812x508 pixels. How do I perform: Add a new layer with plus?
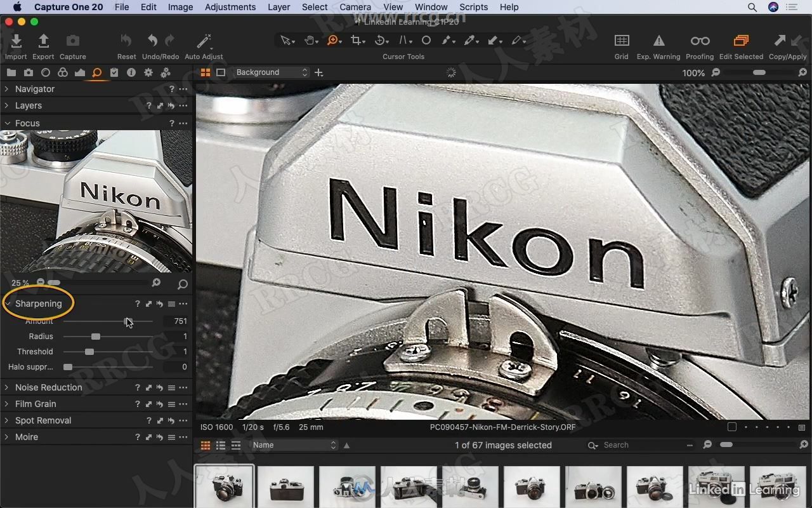click(319, 72)
